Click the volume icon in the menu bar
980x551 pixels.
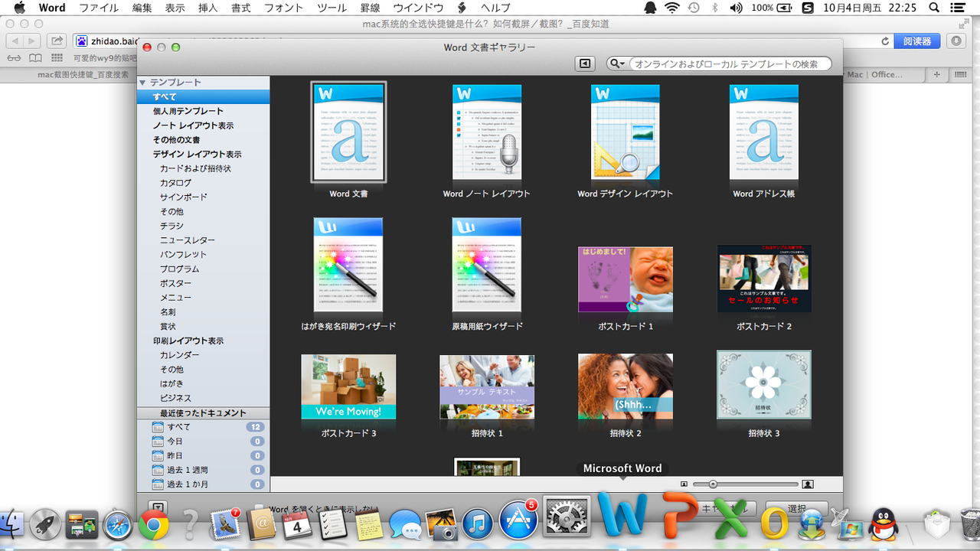[736, 8]
